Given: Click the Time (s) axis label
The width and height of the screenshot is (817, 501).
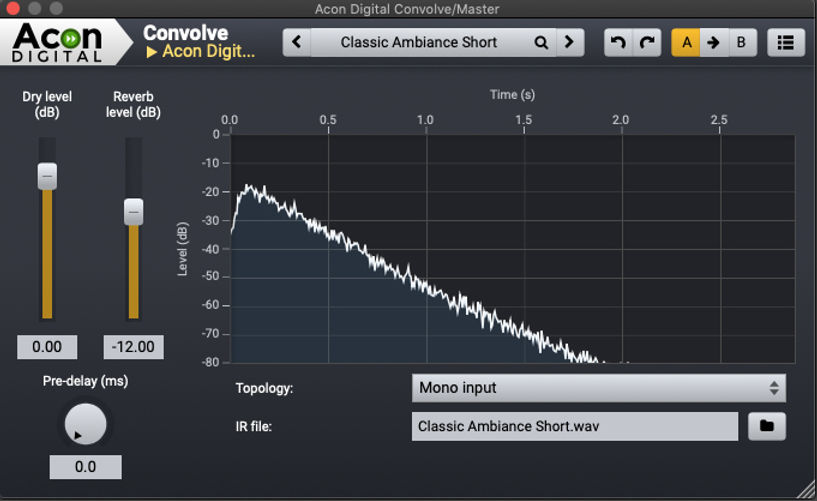Looking at the screenshot, I should (x=512, y=95).
